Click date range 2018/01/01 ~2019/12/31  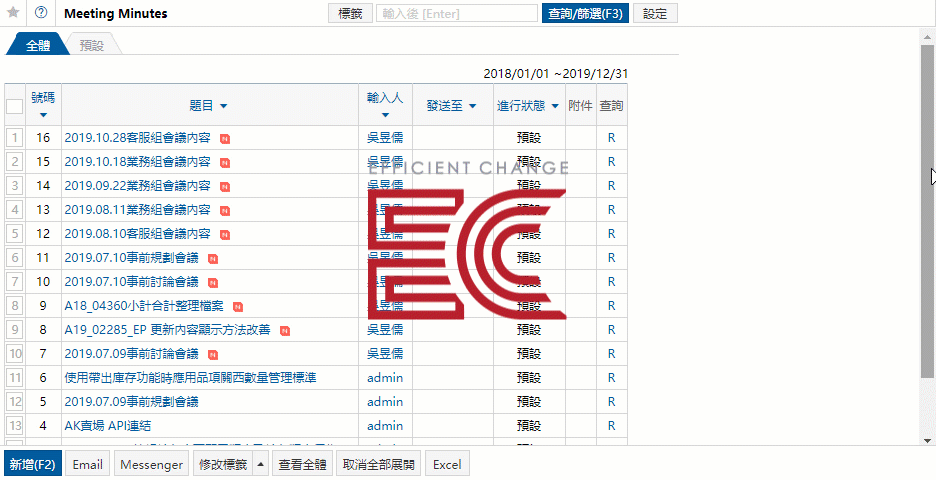tap(556, 74)
